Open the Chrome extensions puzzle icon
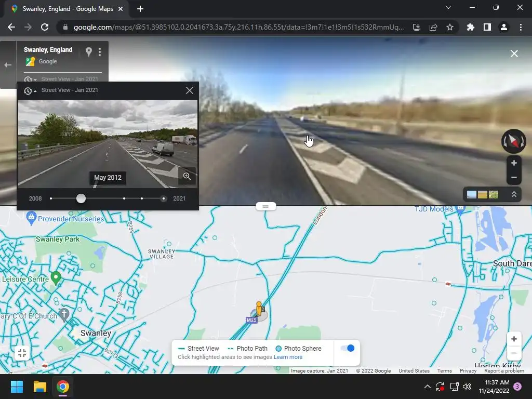Image resolution: width=532 pixels, height=399 pixels. [470, 27]
